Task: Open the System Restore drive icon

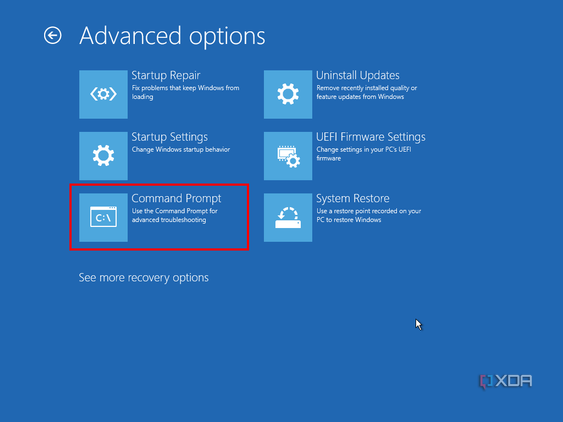Action: pos(288,217)
